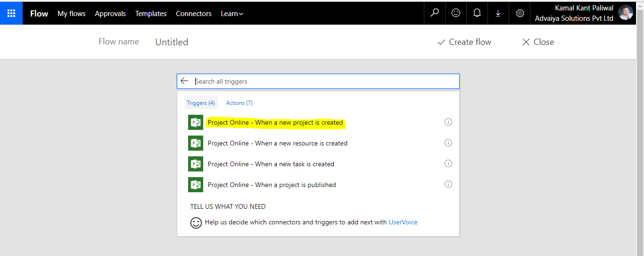The height and width of the screenshot is (256, 644).
Task: Click the Create flow button
Action: pos(464,42)
